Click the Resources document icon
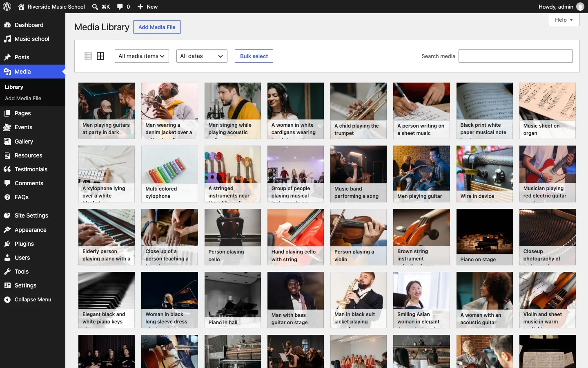The width and height of the screenshot is (588, 368). pos(7,155)
